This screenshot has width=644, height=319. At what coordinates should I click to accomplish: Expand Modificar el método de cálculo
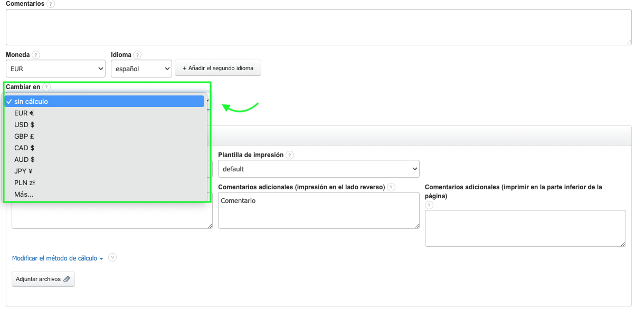(58, 258)
